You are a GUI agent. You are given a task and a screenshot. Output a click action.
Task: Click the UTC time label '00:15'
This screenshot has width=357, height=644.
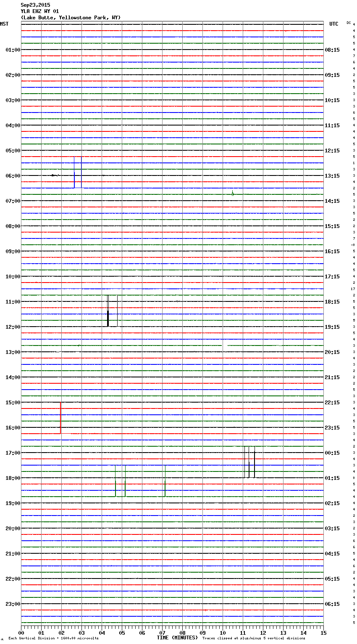(332, 453)
